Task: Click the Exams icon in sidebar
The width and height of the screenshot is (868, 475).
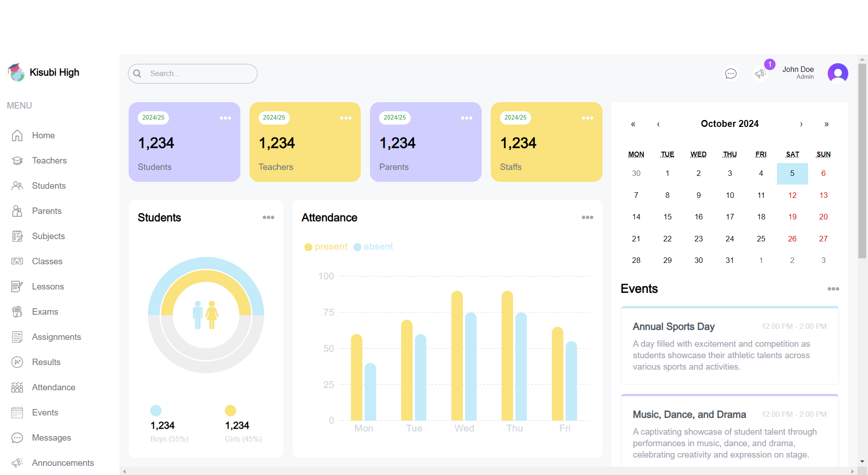Action: coord(17,312)
